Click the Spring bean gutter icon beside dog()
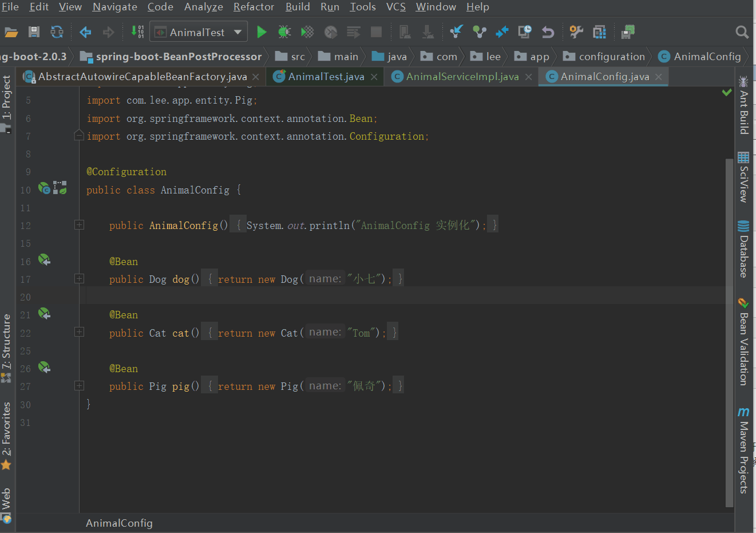Image resolution: width=756 pixels, height=533 pixels. coord(44,260)
